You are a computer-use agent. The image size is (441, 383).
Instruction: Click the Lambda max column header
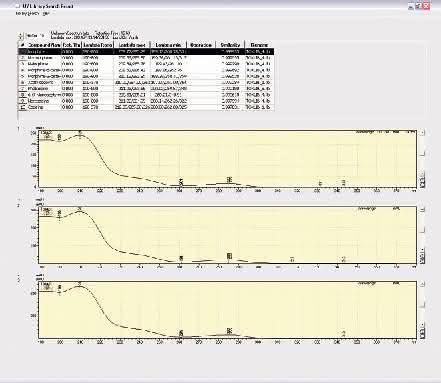(132, 45)
